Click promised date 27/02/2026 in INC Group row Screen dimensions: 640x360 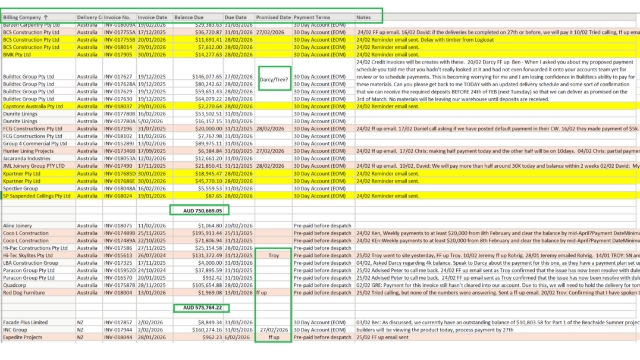coord(273,330)
